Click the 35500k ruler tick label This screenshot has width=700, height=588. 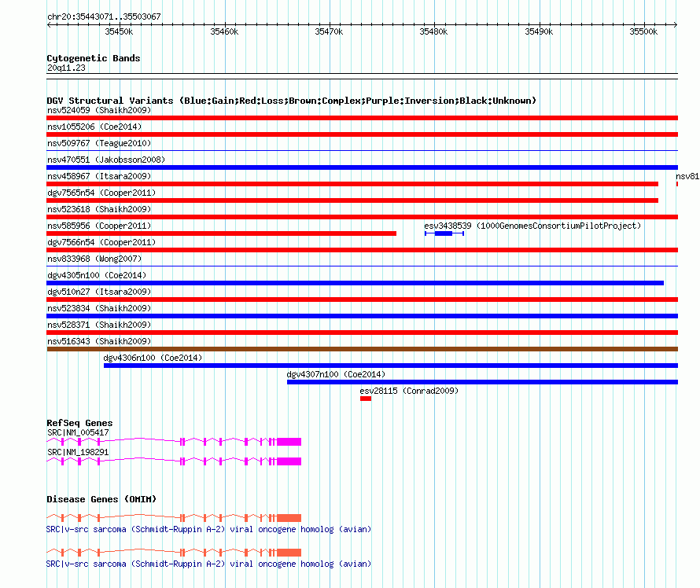coord(643,31)
